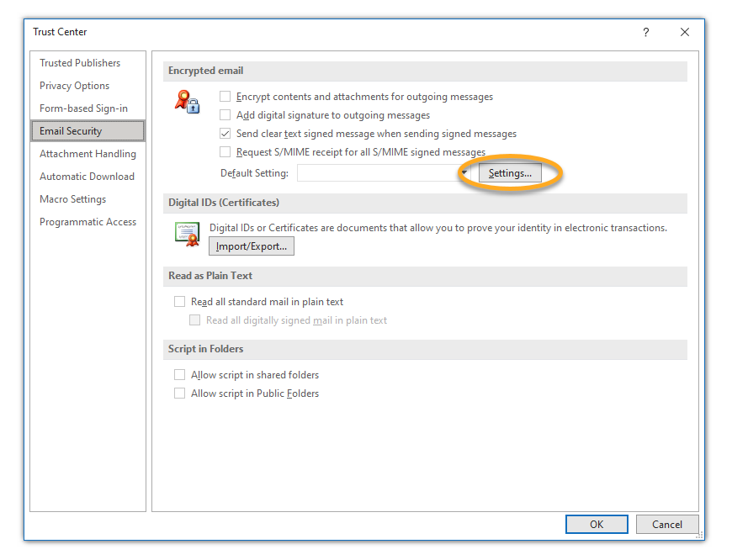Image resolution: width=732 pixels, height=560 pixels.
Task: Click Cancel to discard changes
Action: pyautogui.click(x=667, y=524)
